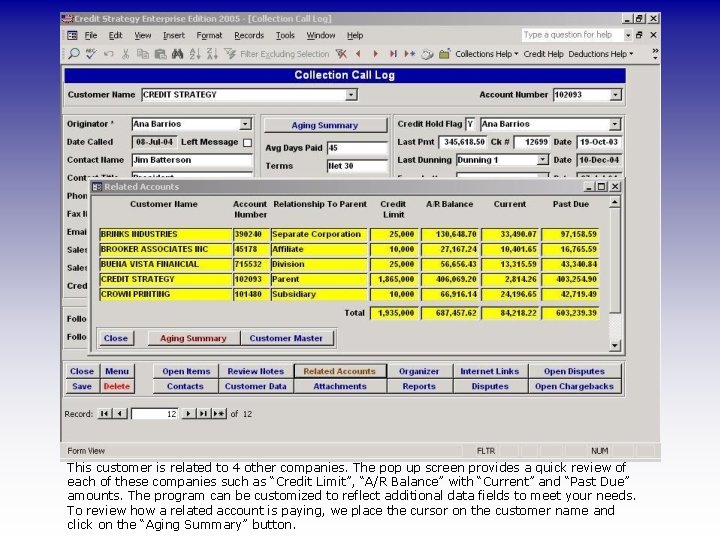The height and width of the screenshot is (540, 720).
Task: Click the Type a question for help box
Action: click(x=572, y=35)
